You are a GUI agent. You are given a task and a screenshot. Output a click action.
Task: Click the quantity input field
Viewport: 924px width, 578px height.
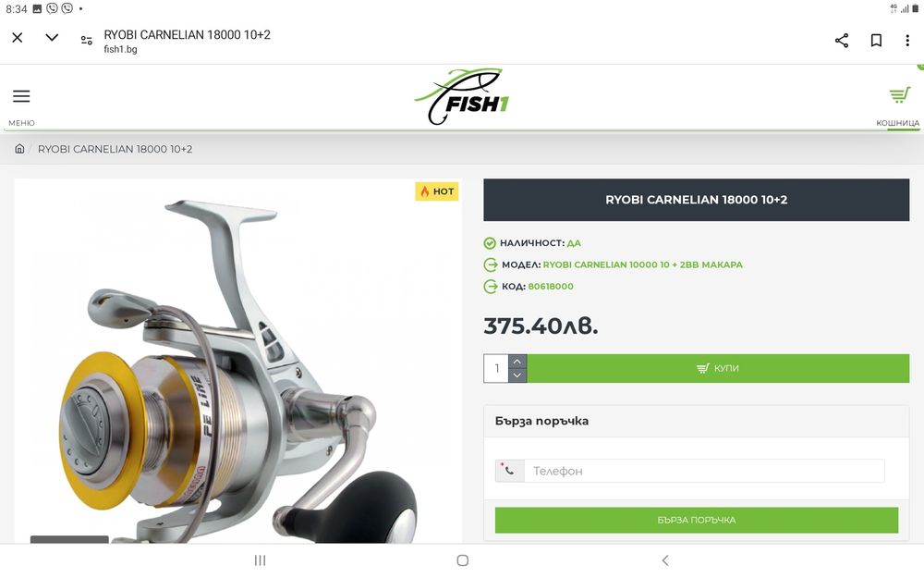click(x=496, y=368)
